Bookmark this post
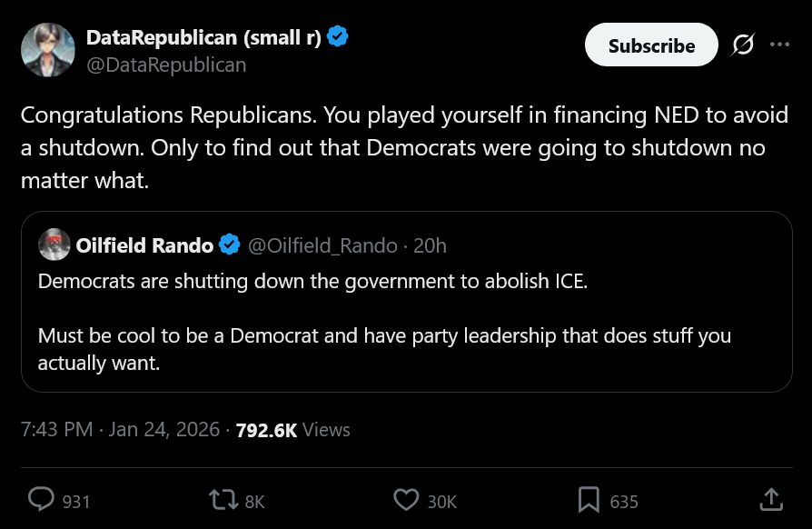 pos(589,500)
